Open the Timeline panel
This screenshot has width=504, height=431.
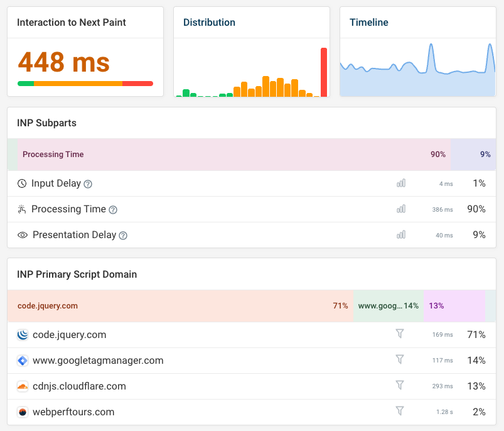click(369, 22)
